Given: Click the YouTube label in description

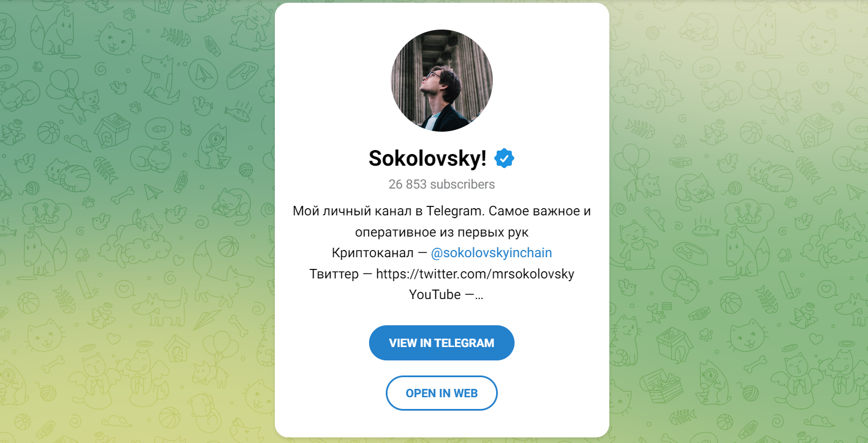Looking at the screenshot, I should pos(435,295).
